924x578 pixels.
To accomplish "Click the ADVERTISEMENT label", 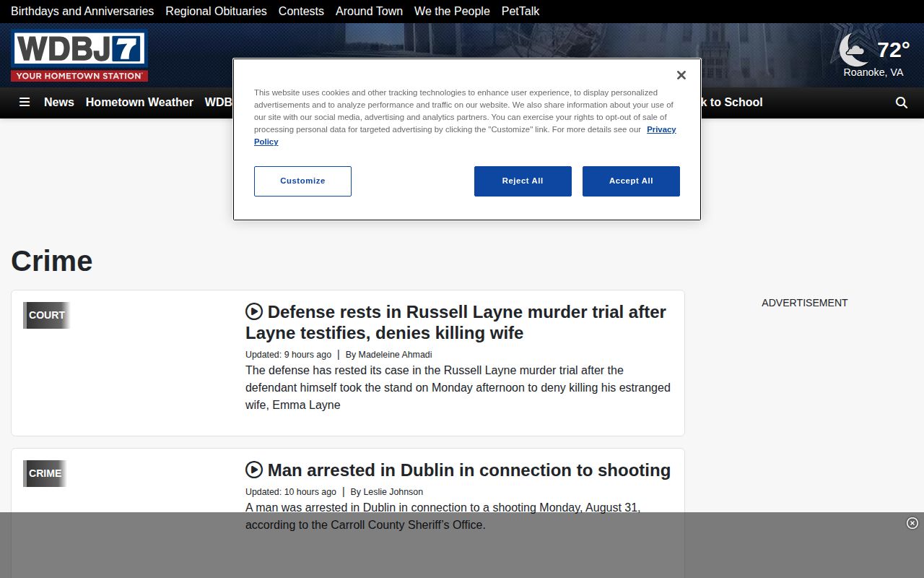I will point(804,303).
